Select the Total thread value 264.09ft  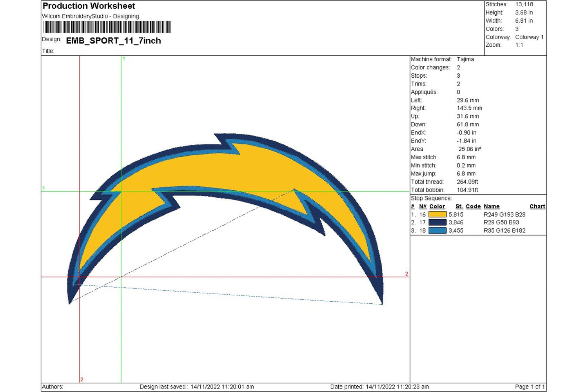point(467,182)
